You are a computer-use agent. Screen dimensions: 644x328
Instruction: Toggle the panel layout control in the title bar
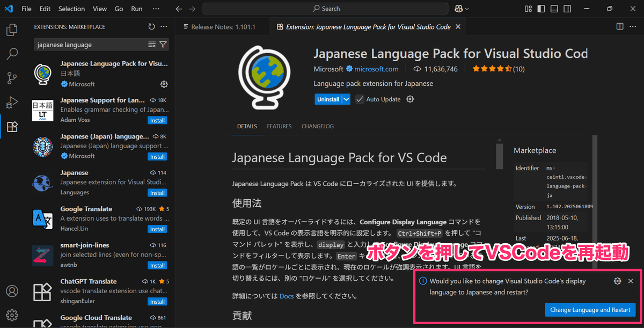[x=554, y=8]
